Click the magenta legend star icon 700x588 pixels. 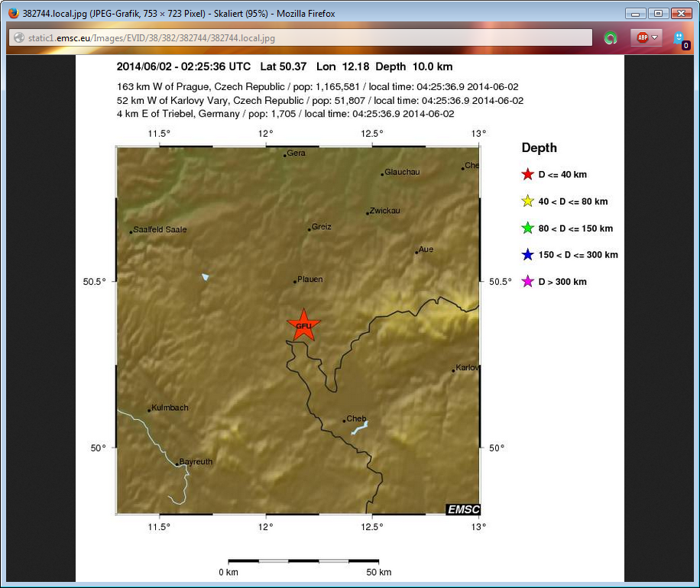527,282
